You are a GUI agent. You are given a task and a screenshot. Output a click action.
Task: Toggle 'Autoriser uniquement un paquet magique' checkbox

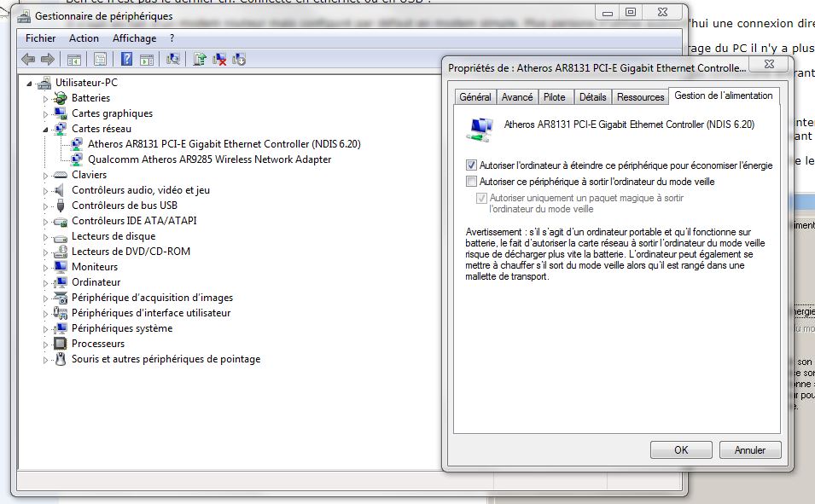tap(481, 198)
